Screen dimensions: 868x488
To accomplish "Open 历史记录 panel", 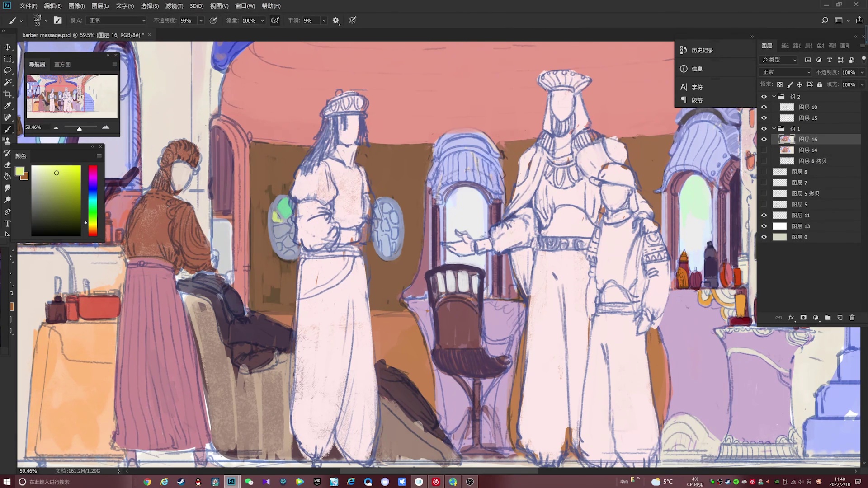I will point(702,50).
